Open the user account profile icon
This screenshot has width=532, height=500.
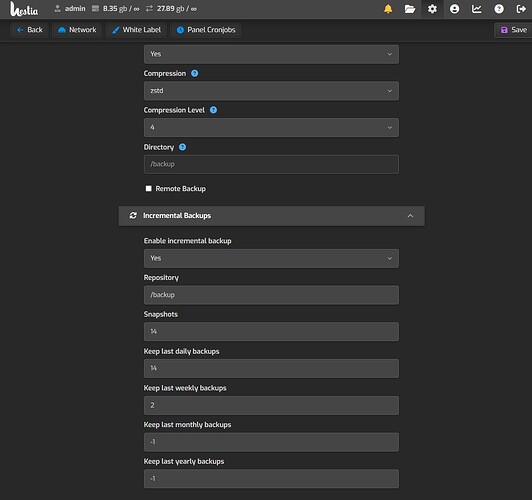(454, 9)
